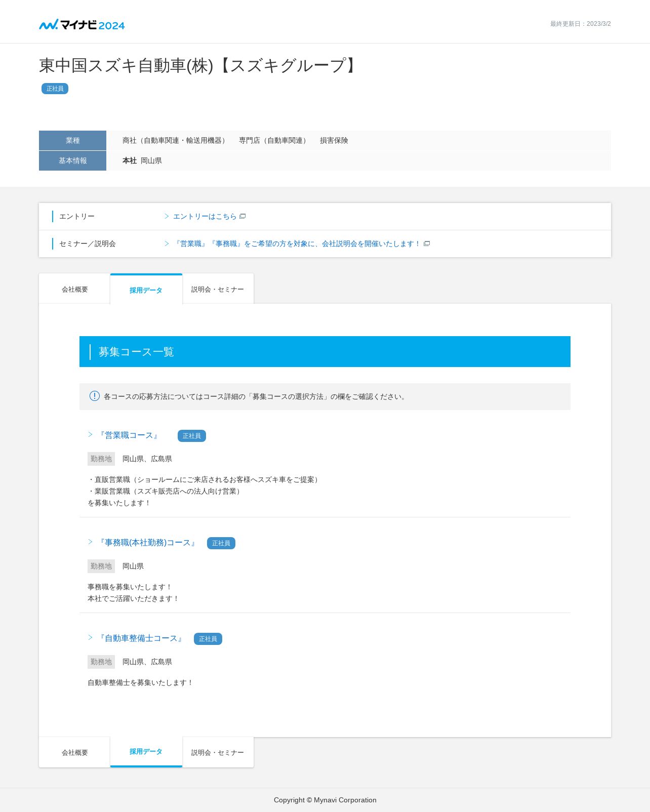The width and height of the screenshot is (650, 812).
Task: Select bottom 採用データ tab
Action: 146,752
